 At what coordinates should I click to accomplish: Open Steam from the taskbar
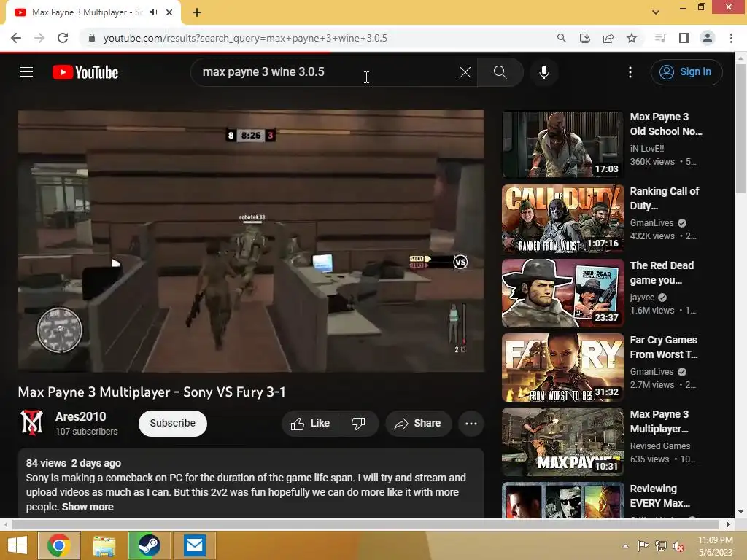click(149, 545)
